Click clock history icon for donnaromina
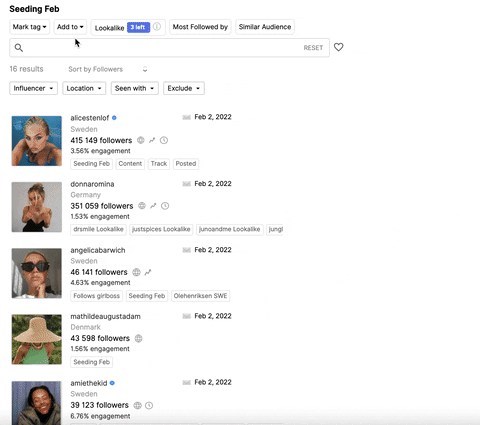The width and height of the screenshot is (480, 425). (165, 206)
